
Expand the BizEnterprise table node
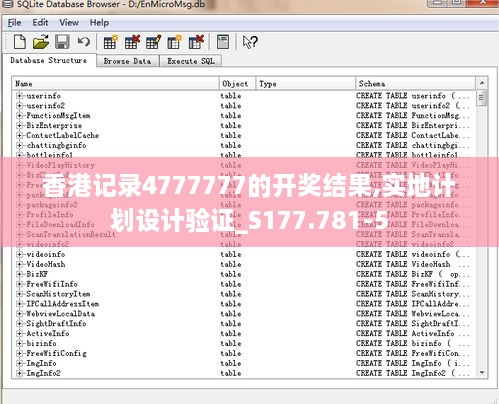coord(19,126)
